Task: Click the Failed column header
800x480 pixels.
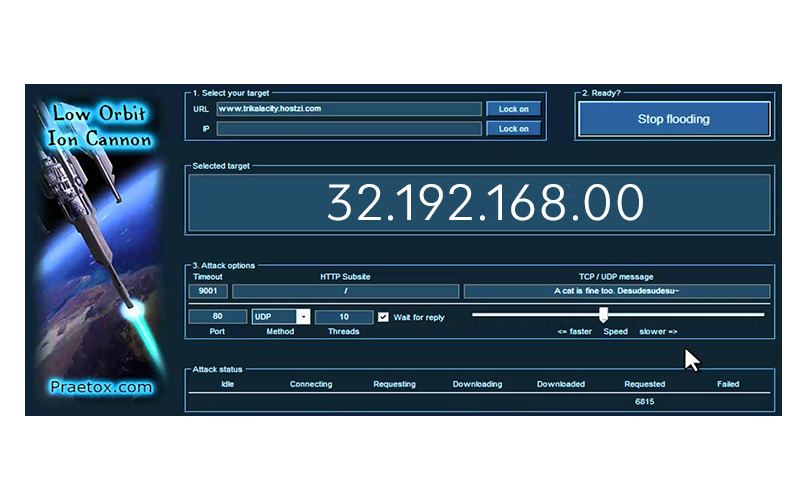Action: click(x=728, y=384)
